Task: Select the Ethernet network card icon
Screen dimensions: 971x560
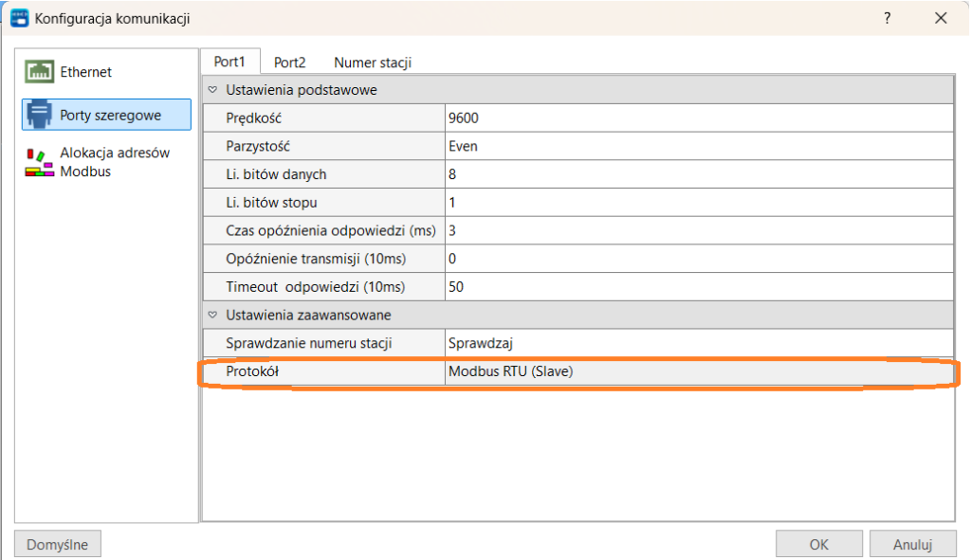Action: (39, 72)
